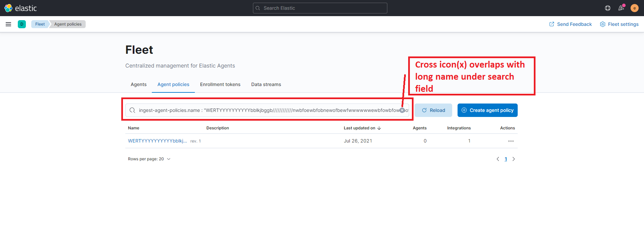
Task: Click the Name column header
Action: tap(134, 128)
